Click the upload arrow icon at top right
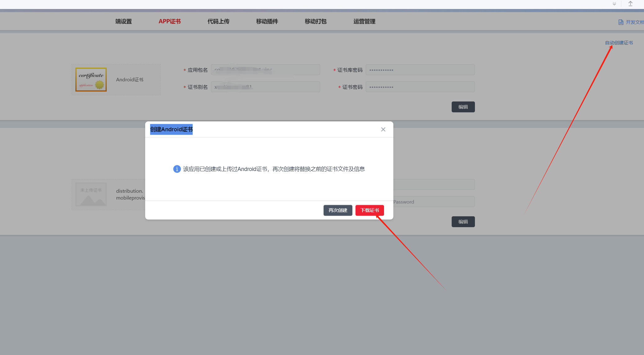Screen dimensions: 644x355 630,4
